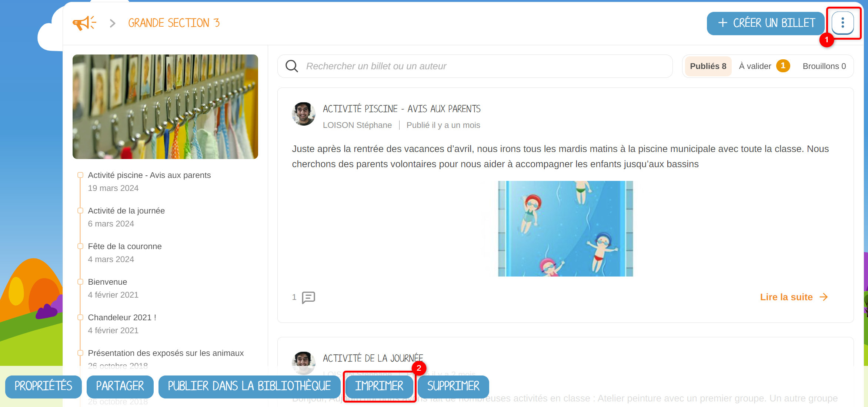Click the blog megaphone icon

click(84, 23)
